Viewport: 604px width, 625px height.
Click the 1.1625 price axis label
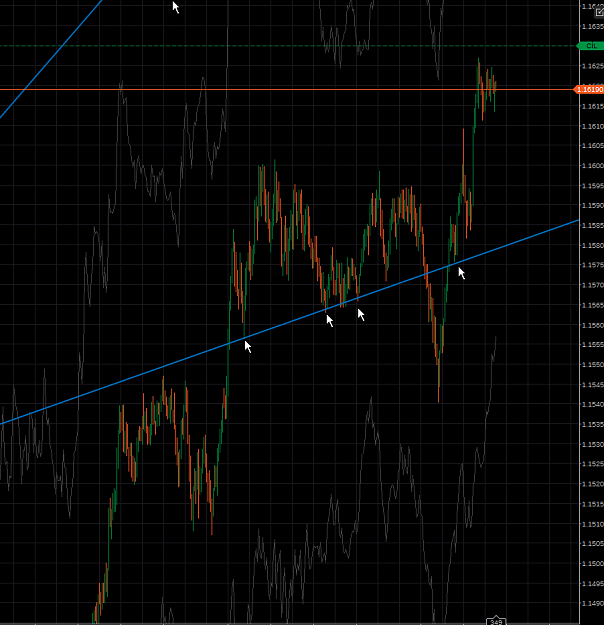tap(592, 66)
